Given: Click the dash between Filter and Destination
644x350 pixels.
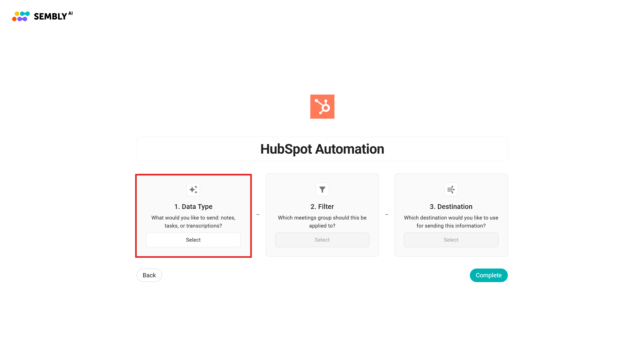Looking at the screenshot, I should pyautogui.click(x=387, y=215).
